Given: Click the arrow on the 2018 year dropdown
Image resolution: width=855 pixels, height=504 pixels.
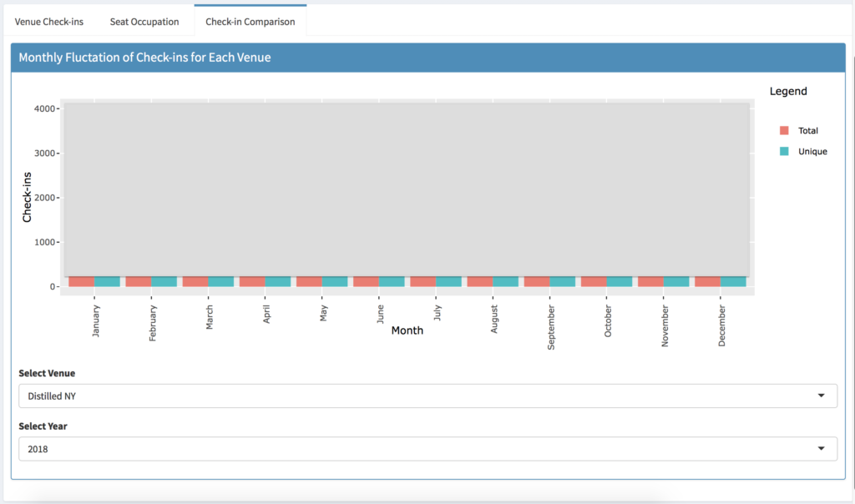Looking at the screenshot, I should [x=821, y=449].
